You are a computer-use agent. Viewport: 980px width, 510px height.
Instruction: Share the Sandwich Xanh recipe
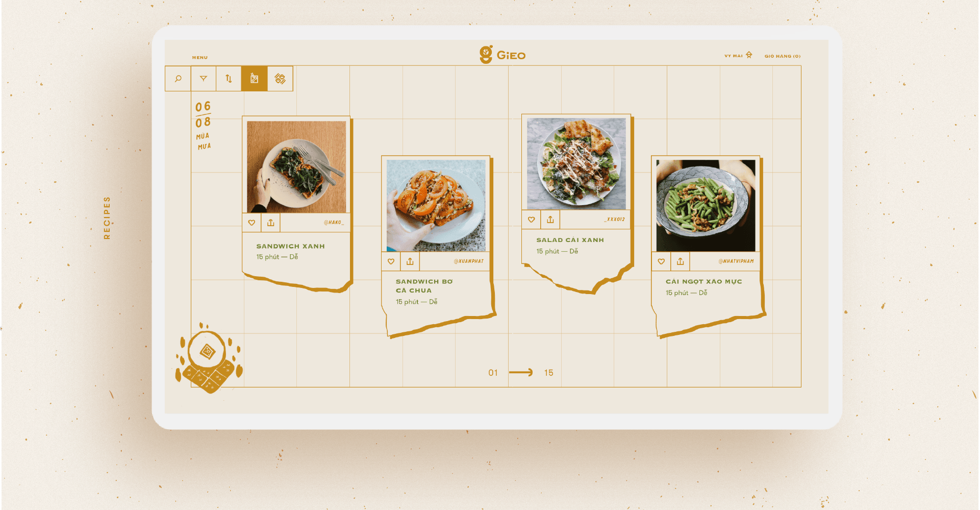(x=271, y=223)
